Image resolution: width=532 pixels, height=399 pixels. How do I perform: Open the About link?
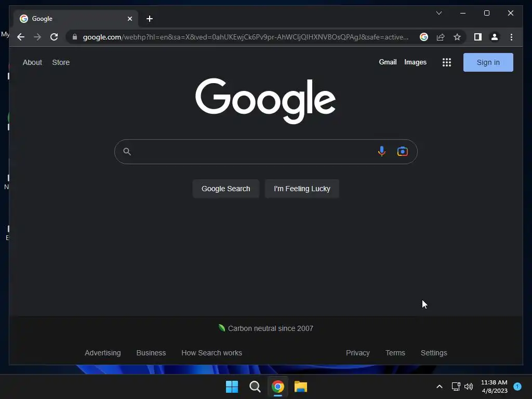[x=32, y=62]
